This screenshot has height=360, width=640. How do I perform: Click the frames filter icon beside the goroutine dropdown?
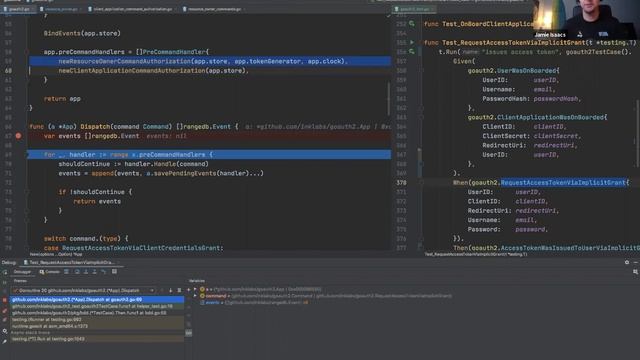[x=179, y=291]
